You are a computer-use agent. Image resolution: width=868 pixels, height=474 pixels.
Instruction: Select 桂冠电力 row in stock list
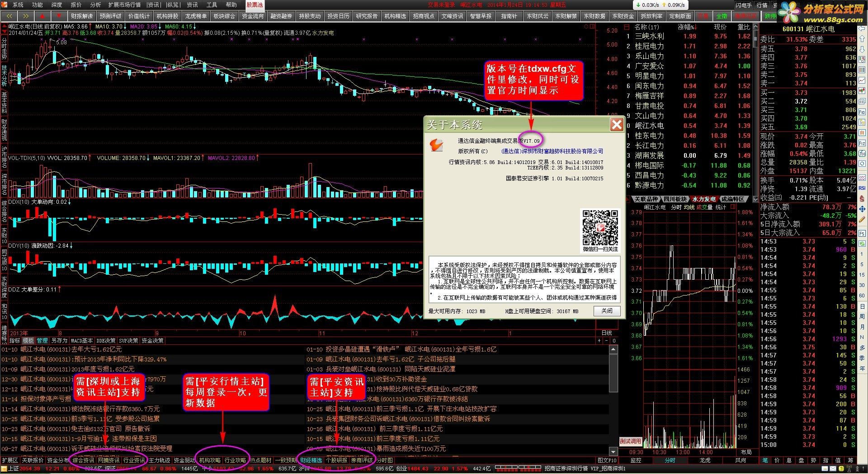(x=688, y=46)
